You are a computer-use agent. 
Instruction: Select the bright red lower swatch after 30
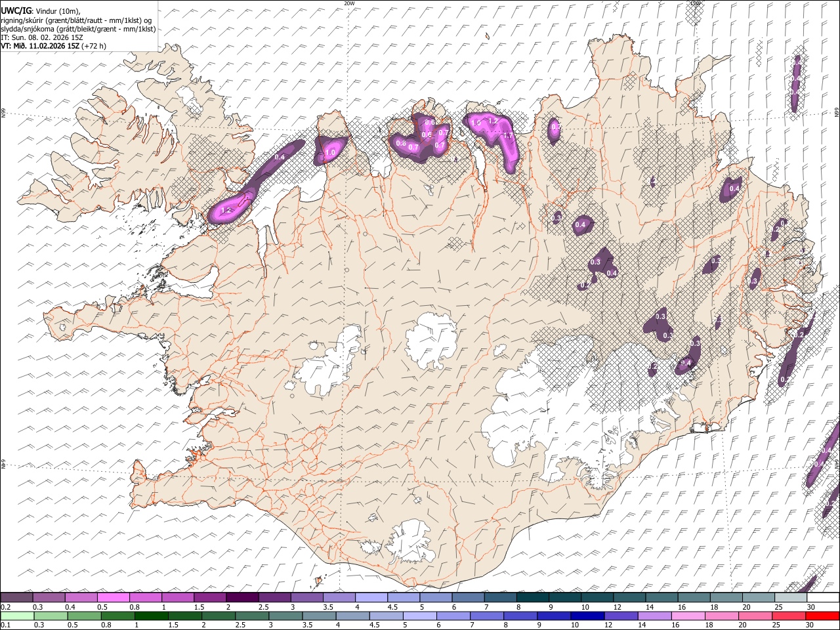[x=823, y=616]
